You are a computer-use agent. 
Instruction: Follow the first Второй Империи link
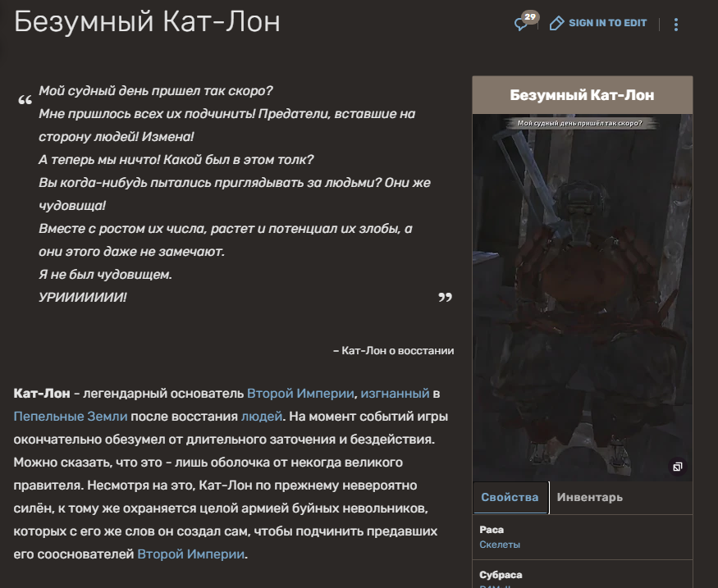click(300, 394)
